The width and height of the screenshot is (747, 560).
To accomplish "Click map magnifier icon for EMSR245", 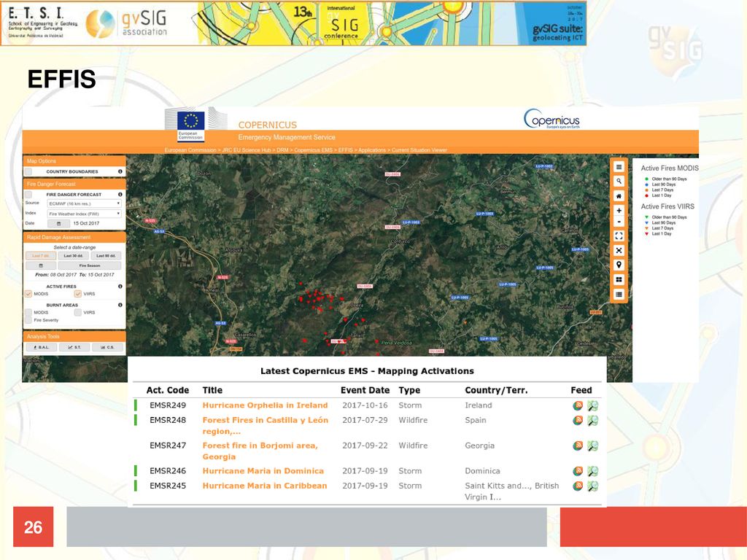I will tap(592, 486).
